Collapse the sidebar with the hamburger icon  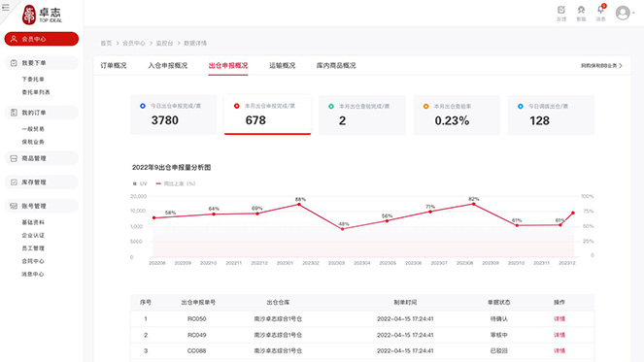tap(5, 8)
